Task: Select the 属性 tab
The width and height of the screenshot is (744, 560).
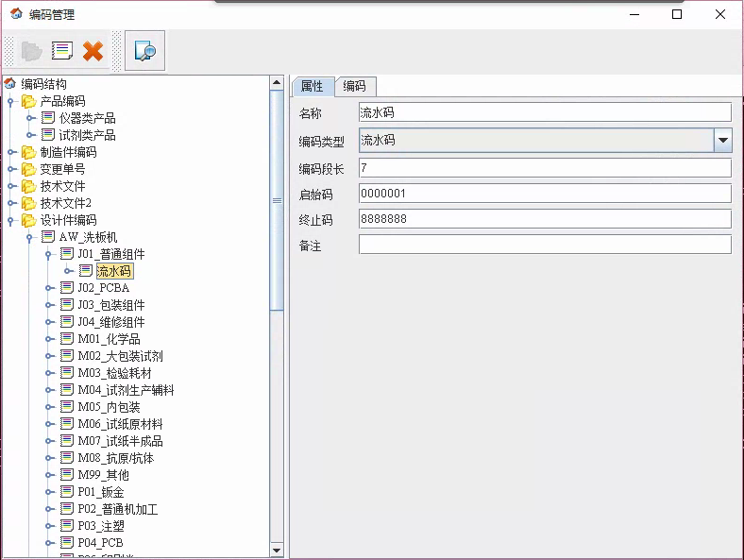Action: click(x=312, y=87)
